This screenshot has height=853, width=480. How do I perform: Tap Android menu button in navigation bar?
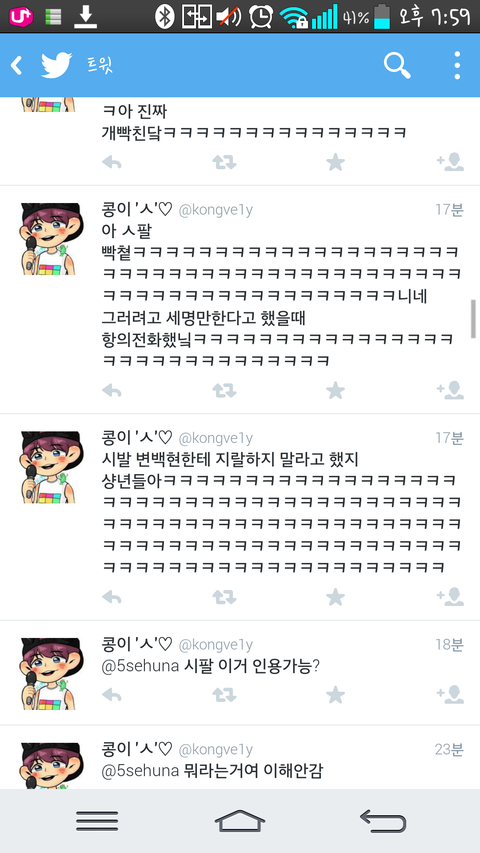click(97, 821)
